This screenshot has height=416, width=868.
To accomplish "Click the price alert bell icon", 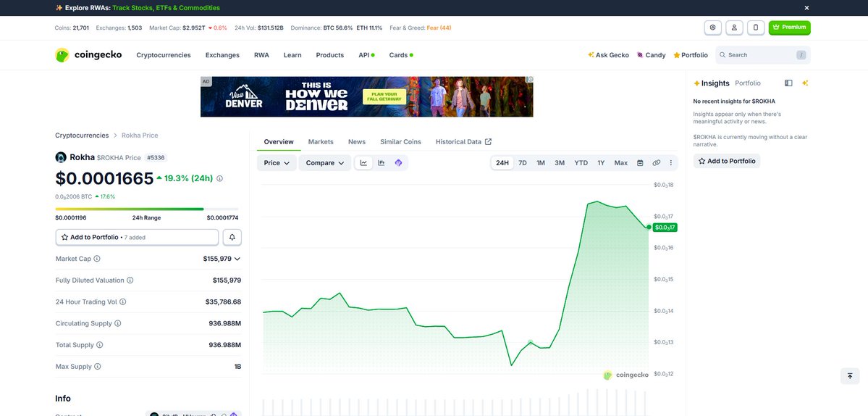I will (x=232, y=237).
